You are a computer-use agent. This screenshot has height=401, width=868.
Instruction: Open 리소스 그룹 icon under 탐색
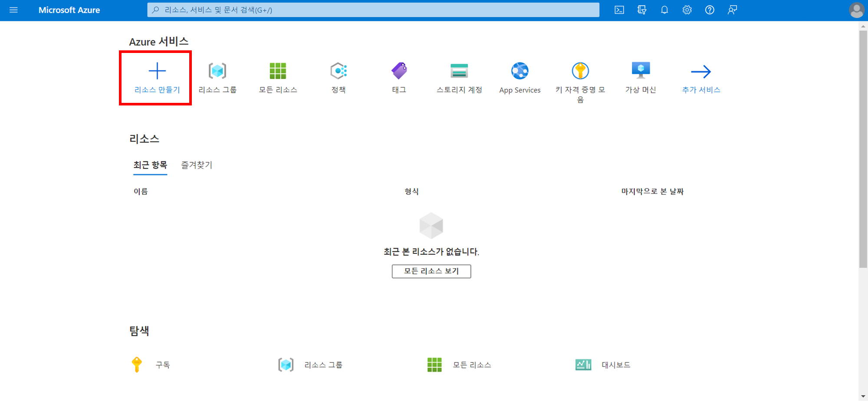click(286, 365)
